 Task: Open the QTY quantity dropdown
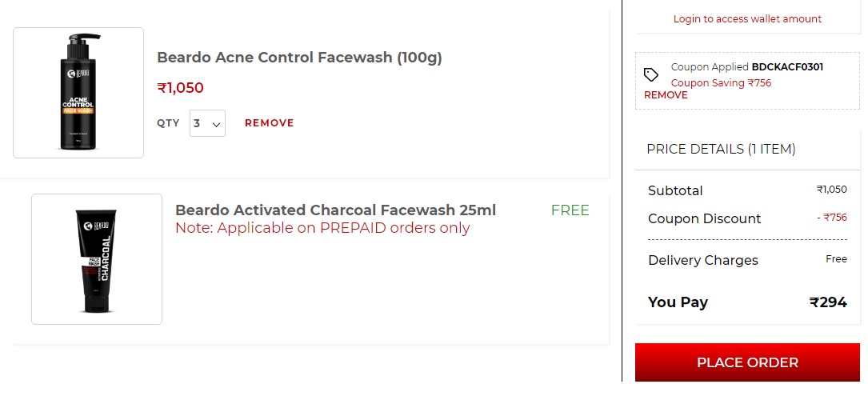[x=207, y=123]
